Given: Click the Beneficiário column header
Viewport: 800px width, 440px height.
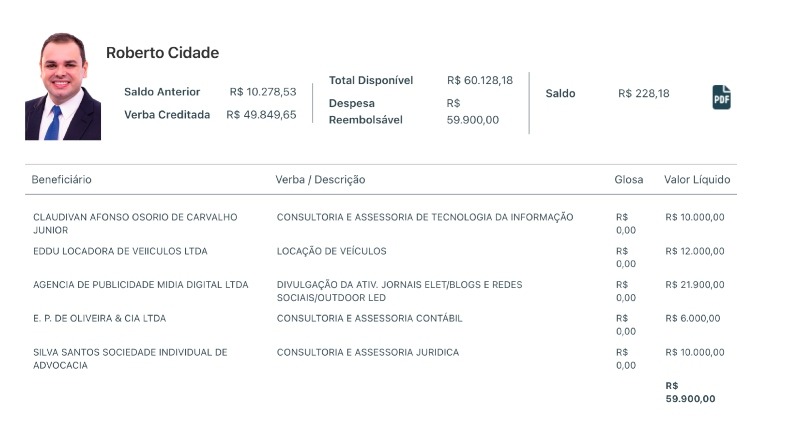Looking at the screenshot, I should [62, 180].
